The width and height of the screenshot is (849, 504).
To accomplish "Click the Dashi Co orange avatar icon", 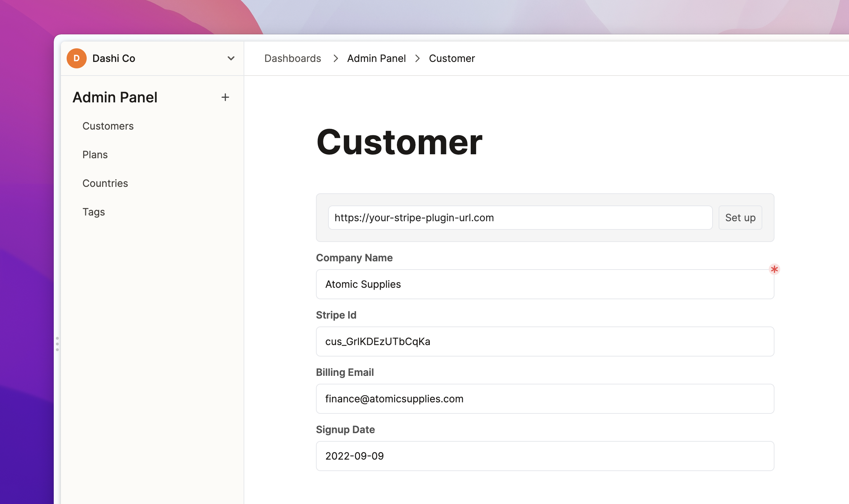I will tap(76, 58).
